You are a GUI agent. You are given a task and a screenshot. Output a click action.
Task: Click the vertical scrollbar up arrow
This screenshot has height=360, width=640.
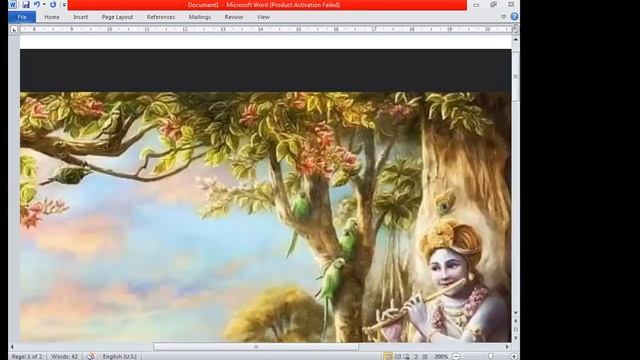pos(516,40)
